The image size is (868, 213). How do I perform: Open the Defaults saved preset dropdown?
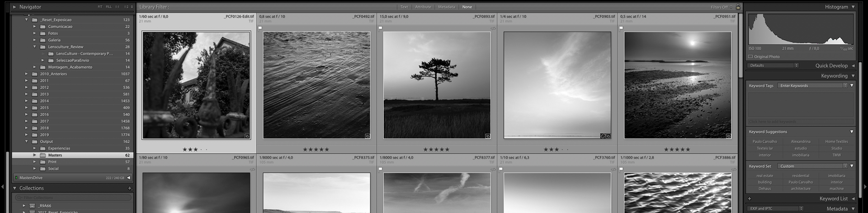click(774, 65)
